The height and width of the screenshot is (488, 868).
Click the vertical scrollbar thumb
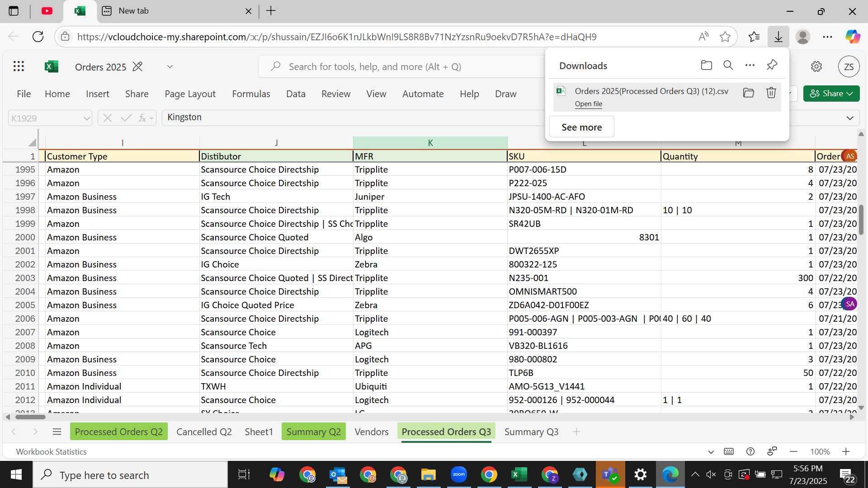click(x=861, y=220)
